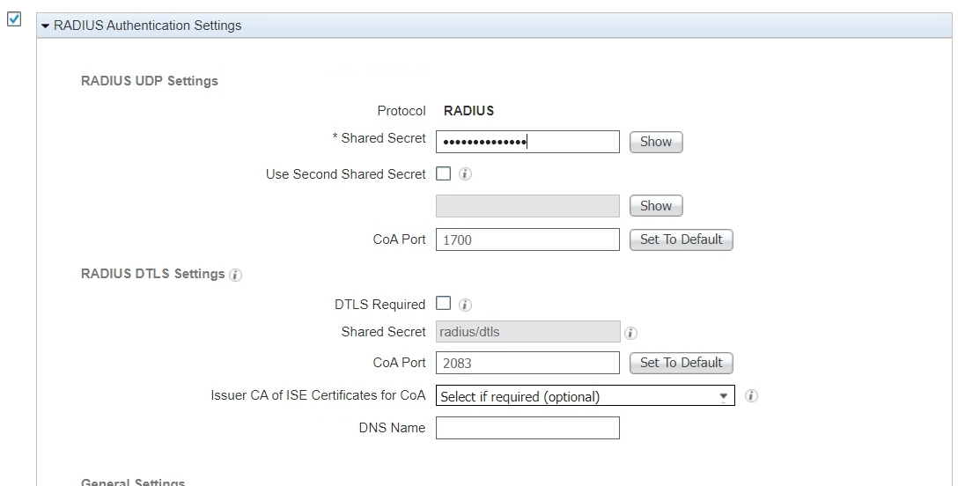Viewport: 980px width, 486px height.
Task: Set DTLS CoA Port 2083 to default
Action: coord(681,363)
